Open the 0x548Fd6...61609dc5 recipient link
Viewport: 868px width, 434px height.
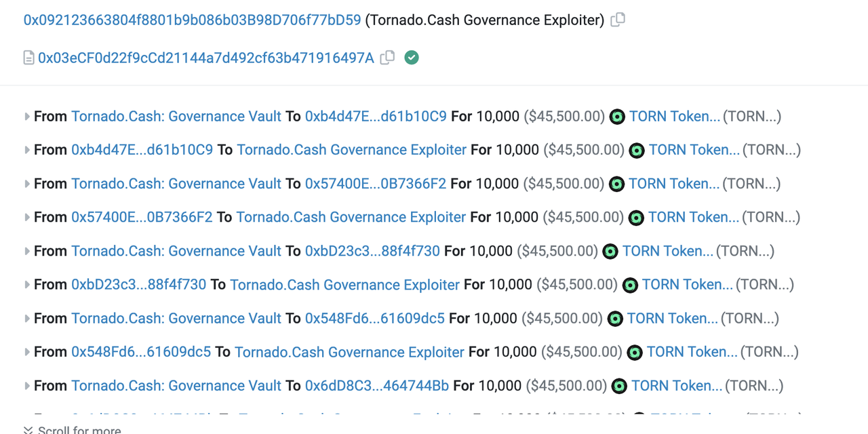pyautogui.click(x=374, y=318)
